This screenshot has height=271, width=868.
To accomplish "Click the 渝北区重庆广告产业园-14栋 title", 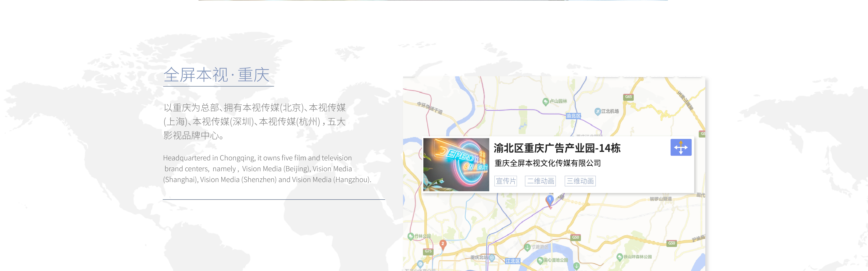I will pyautogui.click(x=557, y=148).
